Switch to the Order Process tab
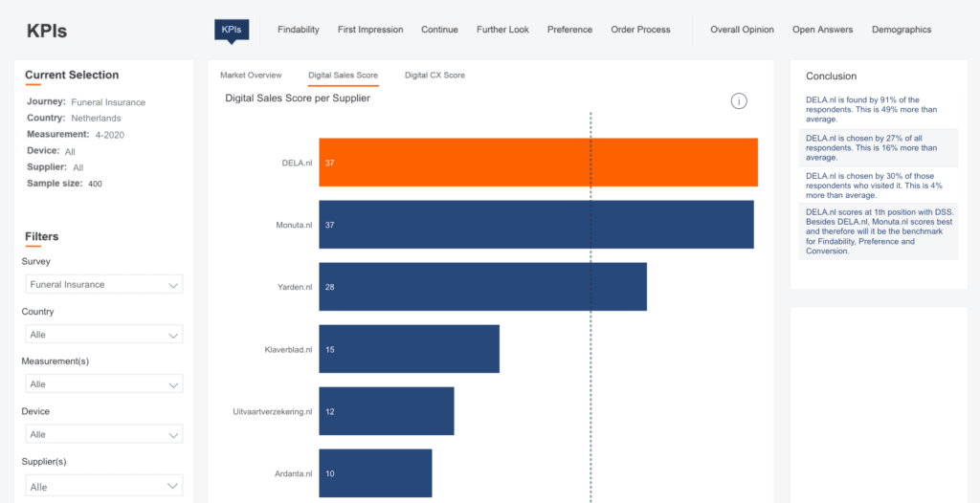The height and width of the screenshot is (503, 980). click(640, 30)
